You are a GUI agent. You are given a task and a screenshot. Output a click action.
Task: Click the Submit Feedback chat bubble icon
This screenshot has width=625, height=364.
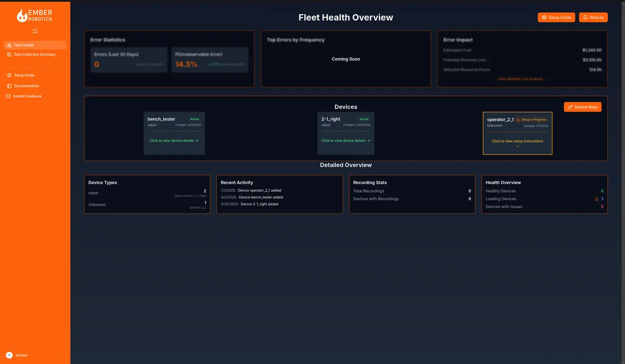pos(8,96)
